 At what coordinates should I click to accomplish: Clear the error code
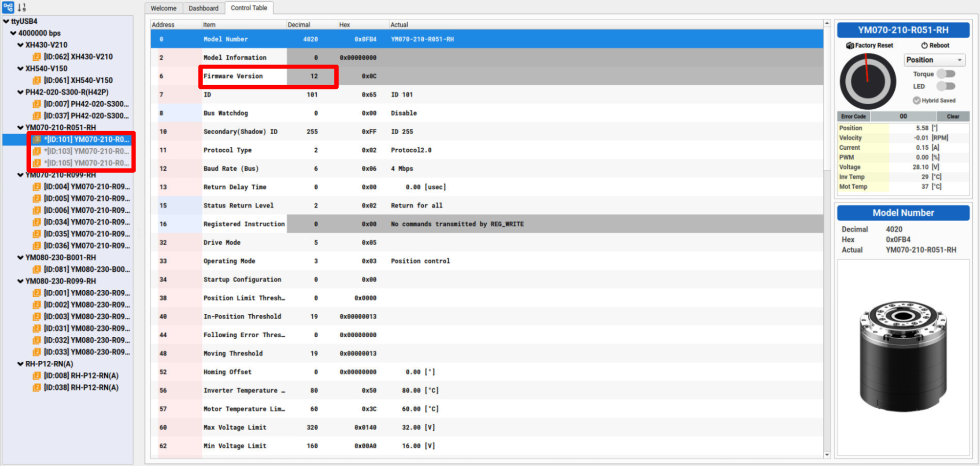[x=953, y=116]
